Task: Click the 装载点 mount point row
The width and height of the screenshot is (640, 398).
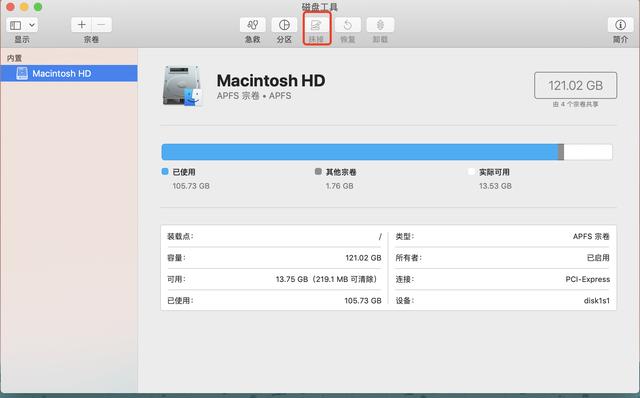Action: [274, 236]
